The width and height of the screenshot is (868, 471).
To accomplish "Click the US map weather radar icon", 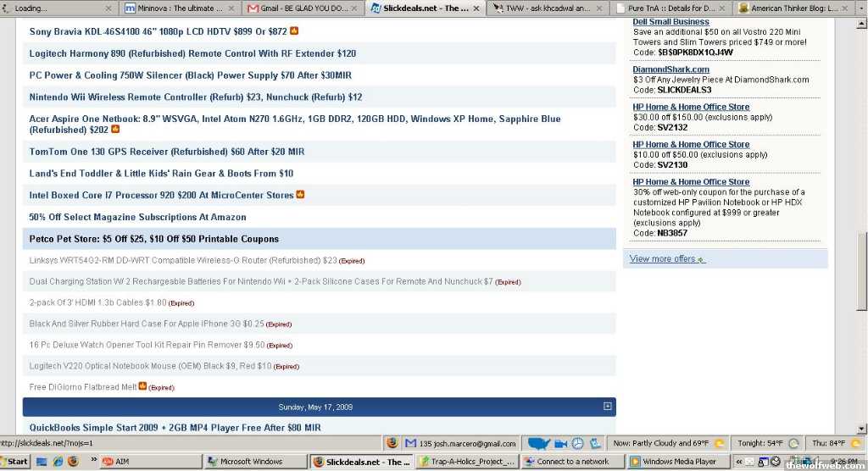I will tap(538, 443).
